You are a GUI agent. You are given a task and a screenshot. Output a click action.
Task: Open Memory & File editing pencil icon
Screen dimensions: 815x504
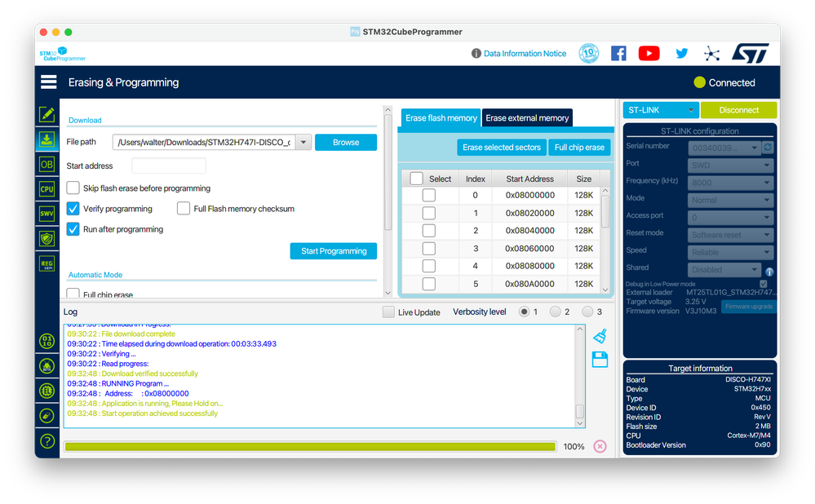tap(47, 114)
